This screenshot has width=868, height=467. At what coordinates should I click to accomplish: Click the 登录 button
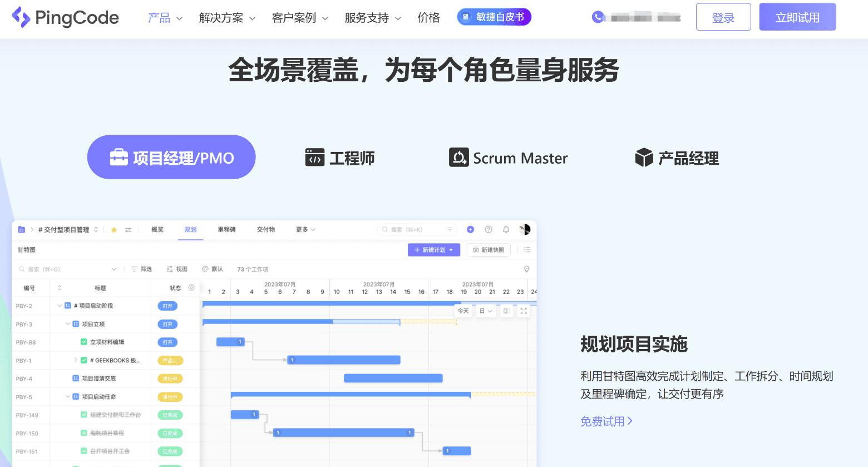click(x=723, y=17)
